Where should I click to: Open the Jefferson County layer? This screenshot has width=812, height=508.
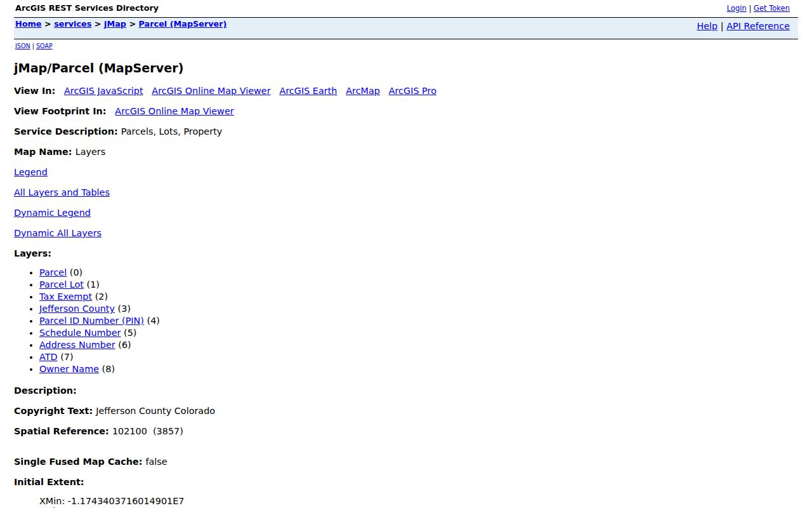click(x=77, y=309)
